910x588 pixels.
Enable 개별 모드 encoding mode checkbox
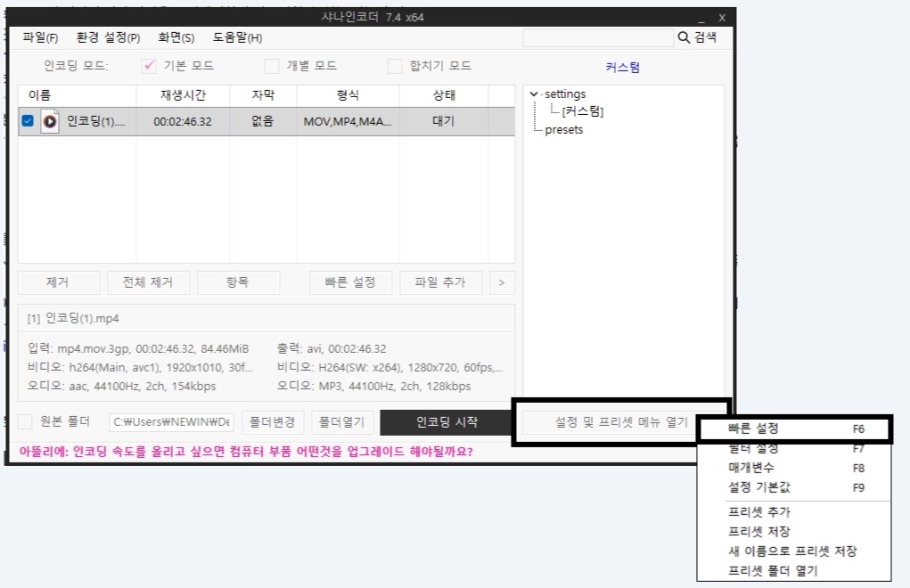pos(272,66)
